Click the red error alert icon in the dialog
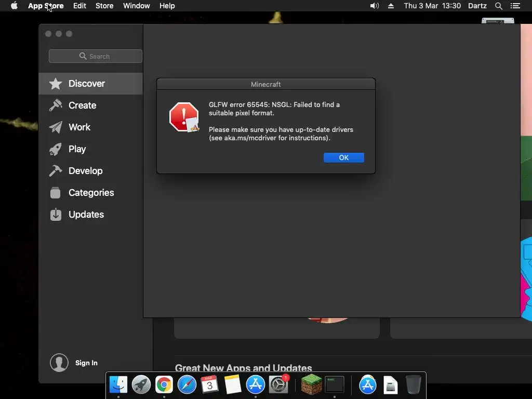The image size is (532, 399). click(x=184, y=117)
